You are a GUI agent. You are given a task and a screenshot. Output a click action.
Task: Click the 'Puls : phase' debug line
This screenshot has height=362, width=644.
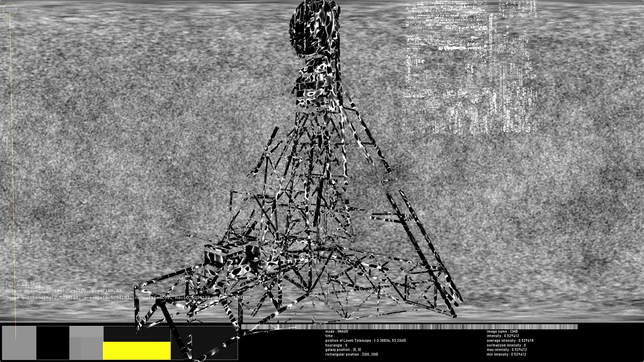coord(63,291)
